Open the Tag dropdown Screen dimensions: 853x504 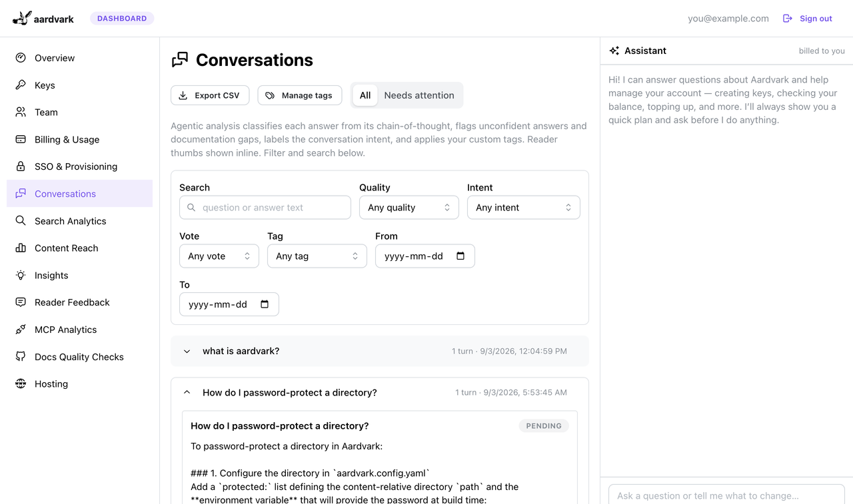pyautogui.click(x=317, y=256)
